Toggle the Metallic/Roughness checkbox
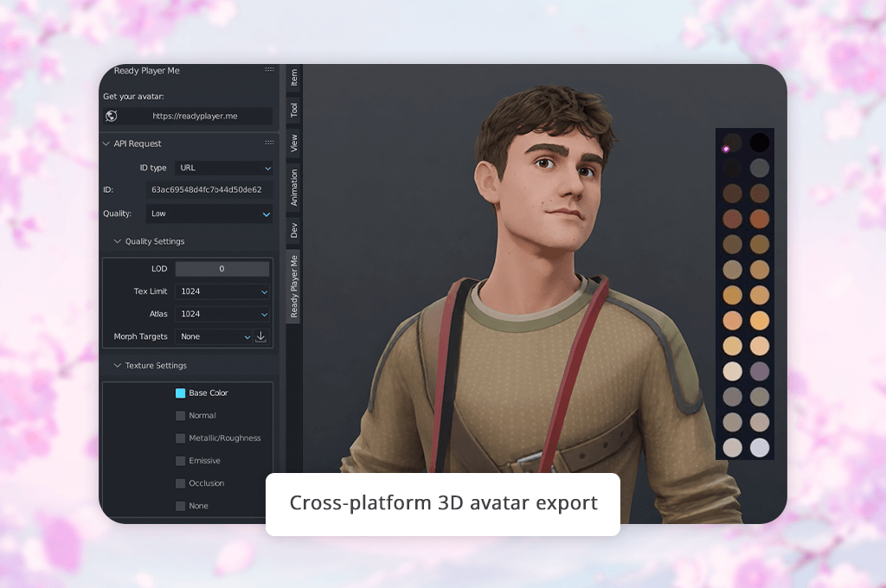Viewport: 886px width, 588px height. tap(180, 438)
